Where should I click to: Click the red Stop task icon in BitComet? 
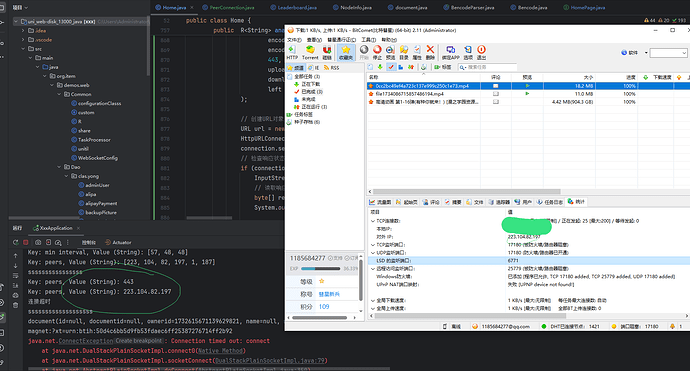(x=377, y=52)
